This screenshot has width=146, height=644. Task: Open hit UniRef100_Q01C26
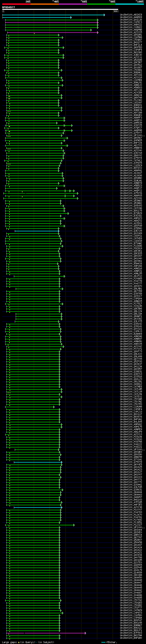coord(131,20)
